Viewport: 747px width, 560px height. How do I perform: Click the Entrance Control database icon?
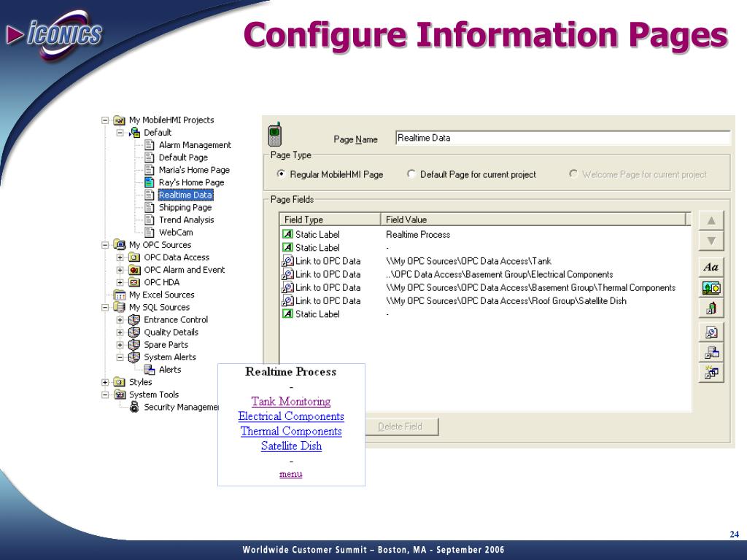[134, 320]
